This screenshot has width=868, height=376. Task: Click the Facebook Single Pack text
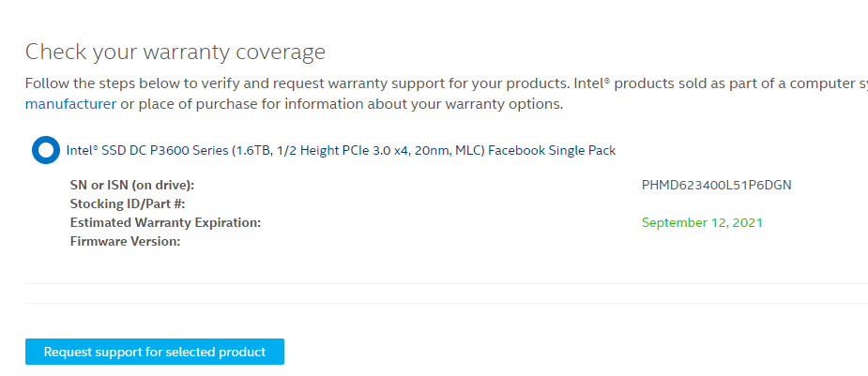click(553, 150)
